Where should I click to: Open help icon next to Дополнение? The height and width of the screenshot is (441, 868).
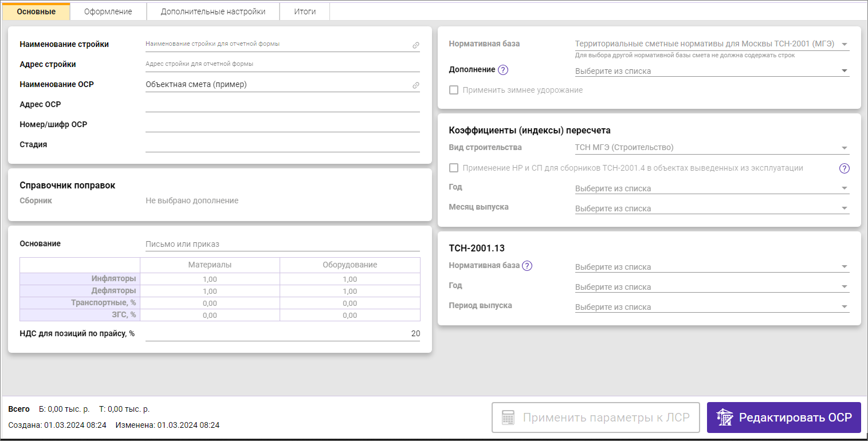click(x=503, y=70)
